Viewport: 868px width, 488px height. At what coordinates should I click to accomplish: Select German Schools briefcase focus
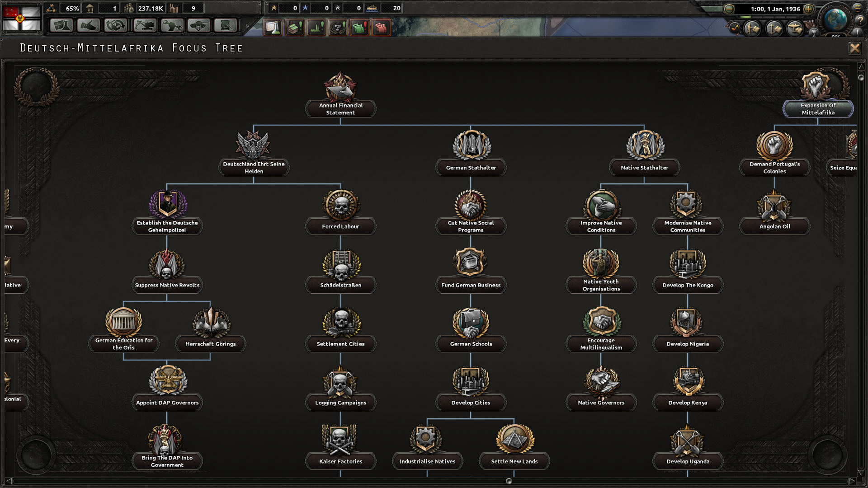pyautogui.click(x=471, y=330)
